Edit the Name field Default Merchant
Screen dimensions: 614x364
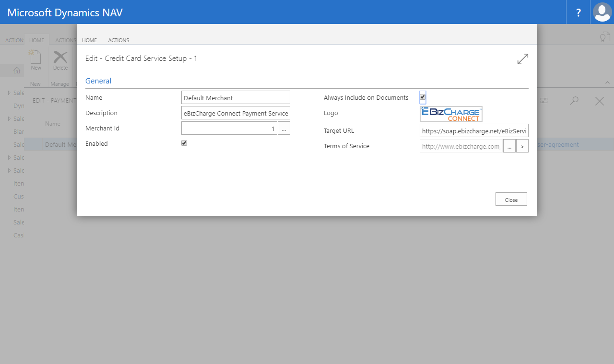tap(236, 97)
